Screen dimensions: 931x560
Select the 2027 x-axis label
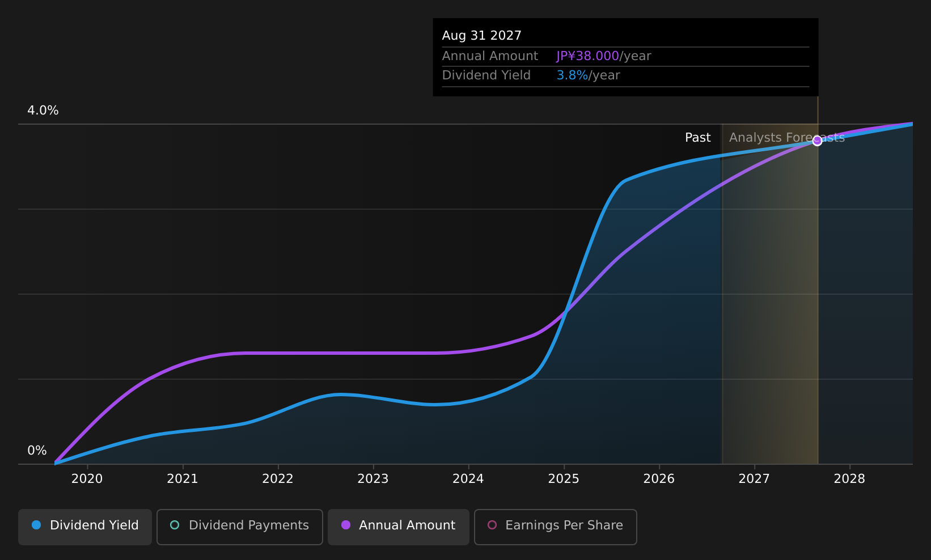pos(754,479)
